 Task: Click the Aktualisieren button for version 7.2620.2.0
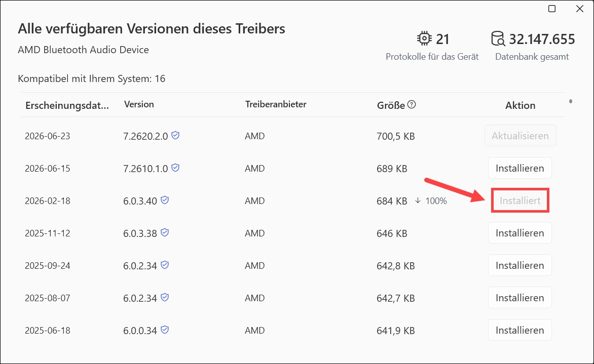[520, 136]
